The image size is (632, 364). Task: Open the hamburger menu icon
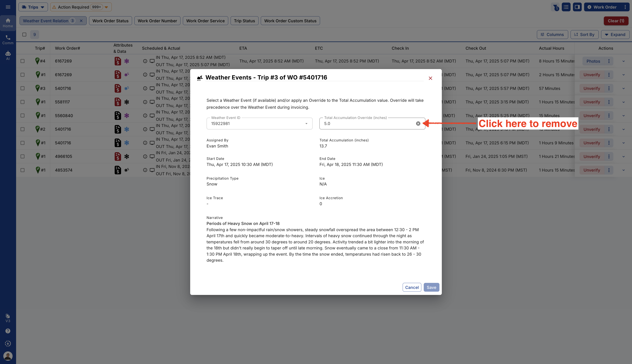[8, 7]
